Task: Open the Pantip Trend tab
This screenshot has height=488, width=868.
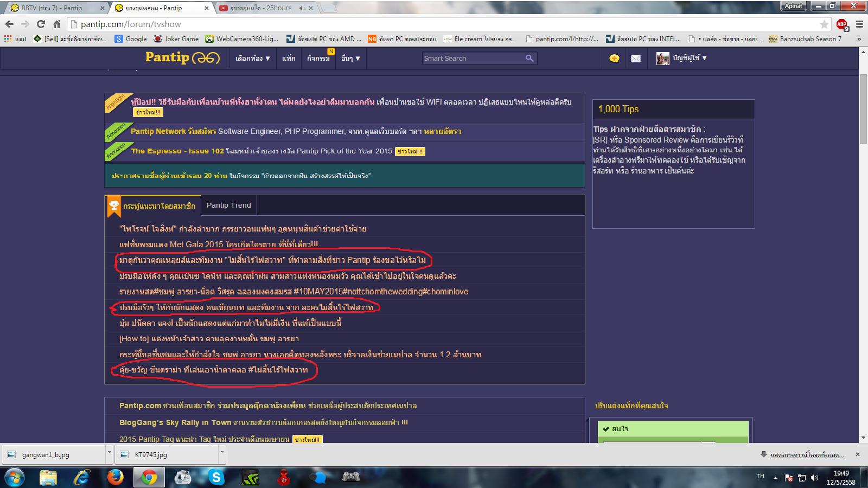Action: coord(228,206)
